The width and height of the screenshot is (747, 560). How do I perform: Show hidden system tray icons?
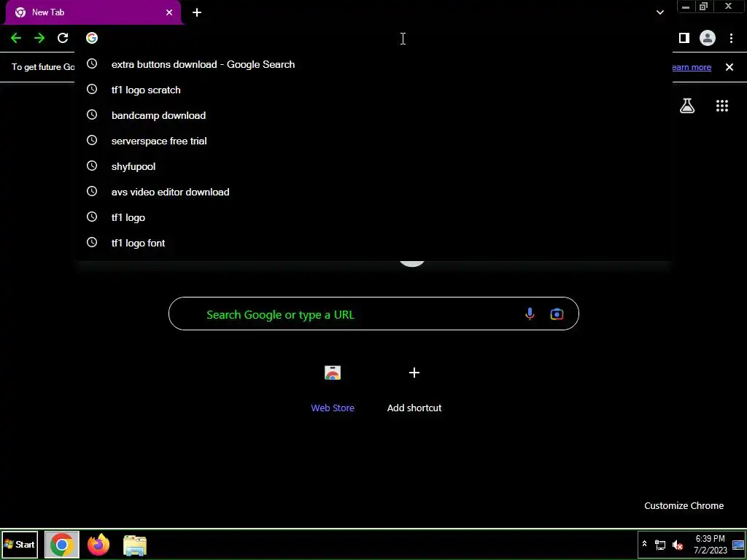(645, 544)
